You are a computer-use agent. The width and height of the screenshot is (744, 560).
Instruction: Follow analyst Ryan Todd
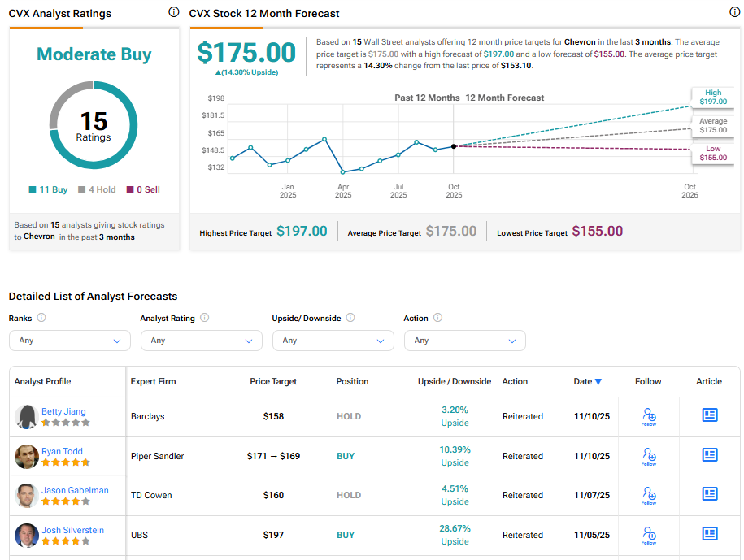pos(648,456)
